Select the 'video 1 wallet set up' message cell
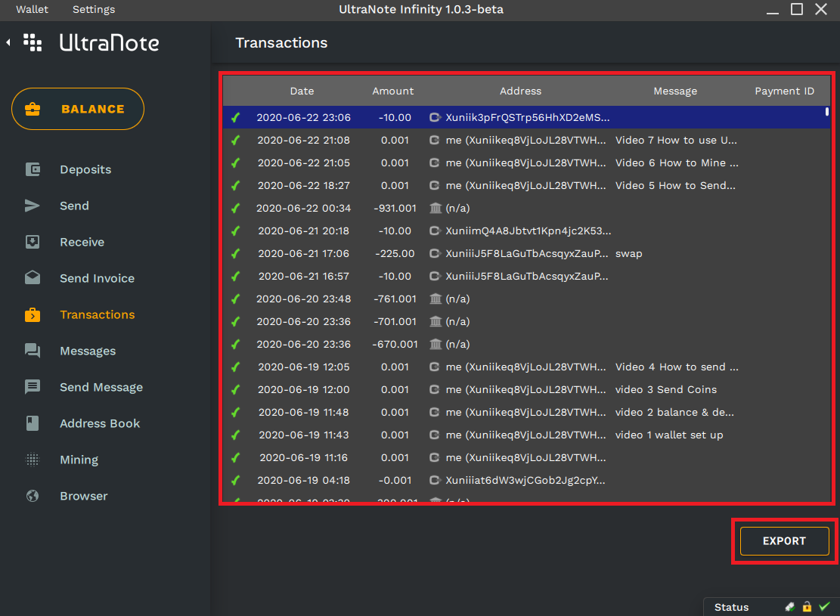The image size is (840, 616). [x=669, y=435]
